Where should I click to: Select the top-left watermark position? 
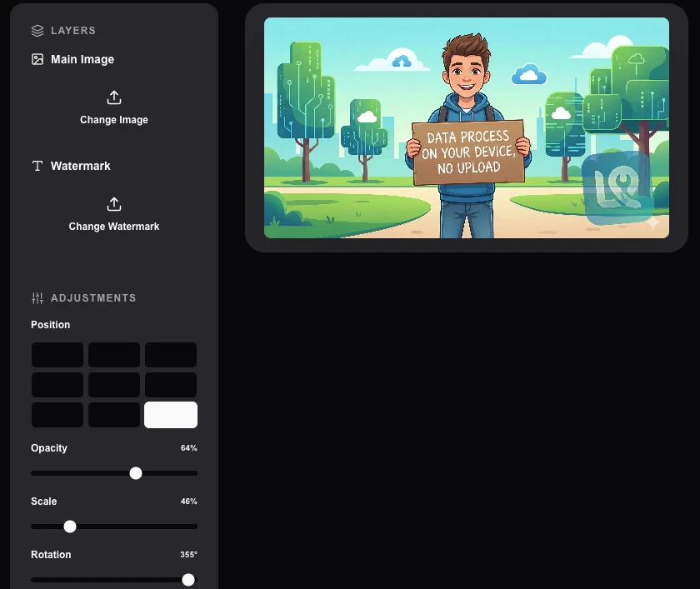[x=57, y=354]
